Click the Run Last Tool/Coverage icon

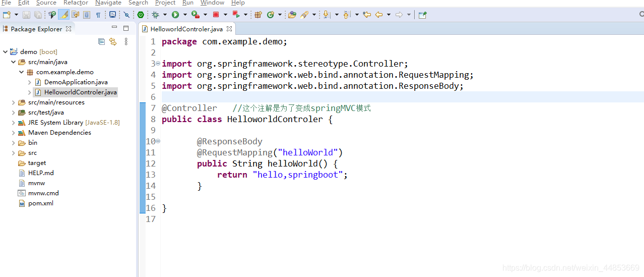(196, 15)
